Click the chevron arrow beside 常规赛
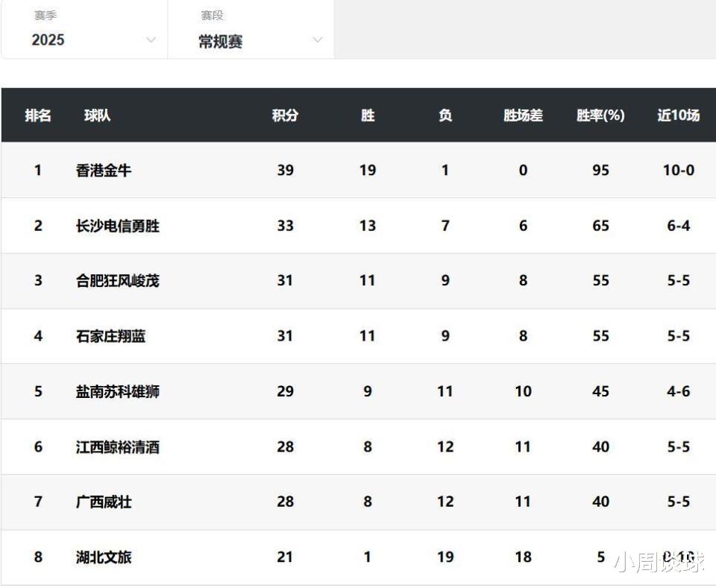 click(318, 39)
